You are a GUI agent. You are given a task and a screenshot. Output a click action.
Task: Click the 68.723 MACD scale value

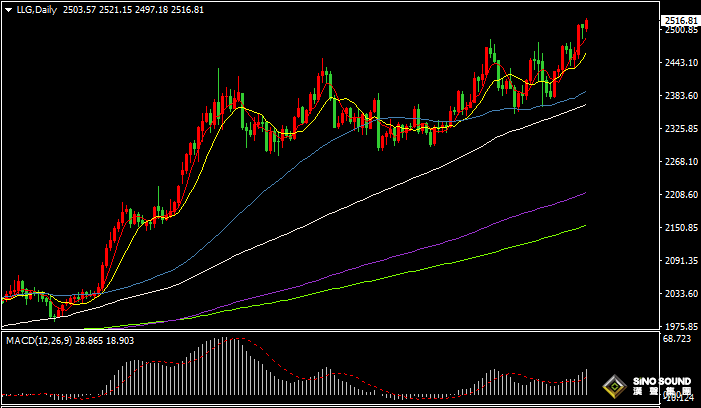click(679, 341)
